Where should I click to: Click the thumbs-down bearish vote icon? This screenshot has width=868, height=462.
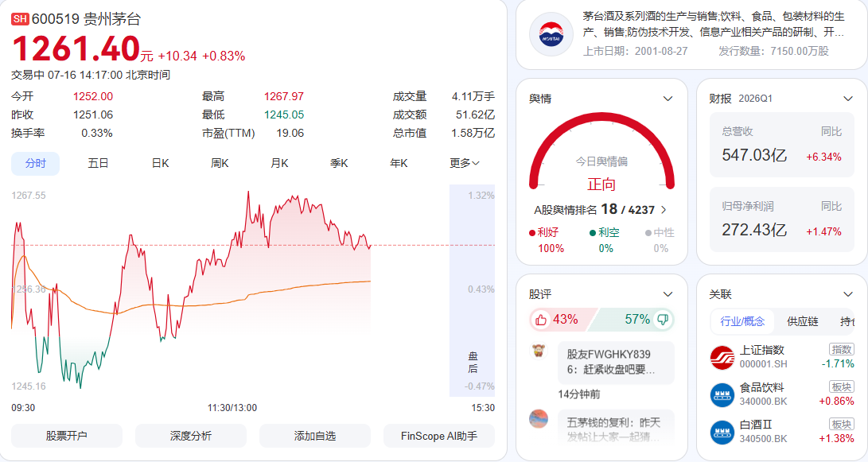coord(663,319)
